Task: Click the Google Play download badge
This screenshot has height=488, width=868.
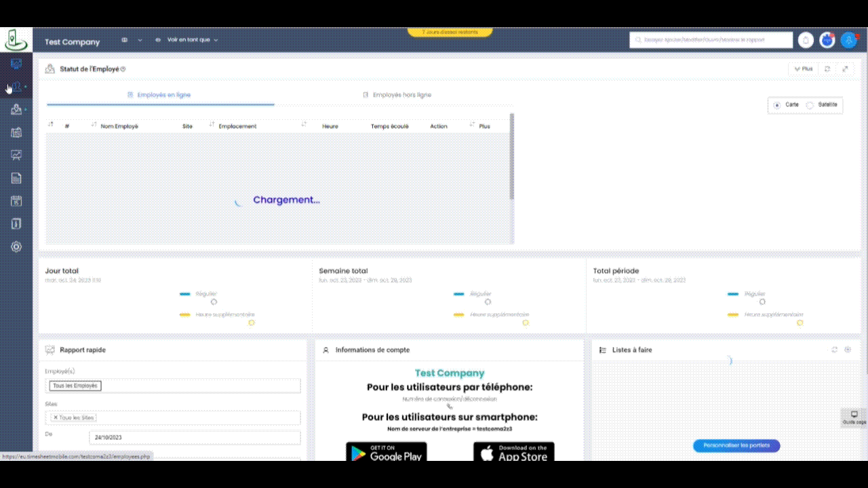Action: point(386,453)
